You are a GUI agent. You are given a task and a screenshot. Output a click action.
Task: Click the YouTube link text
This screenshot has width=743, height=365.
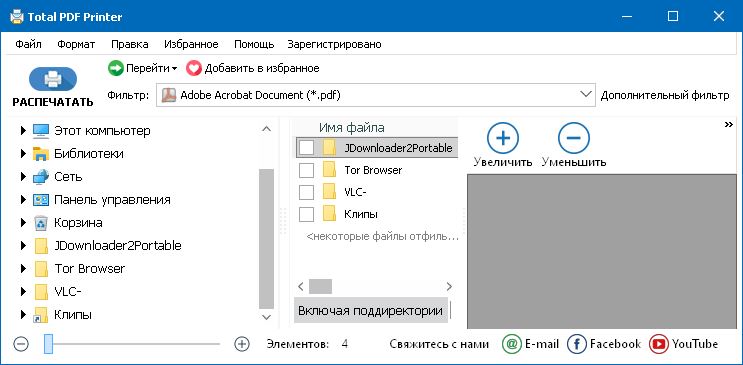[695, 344]
